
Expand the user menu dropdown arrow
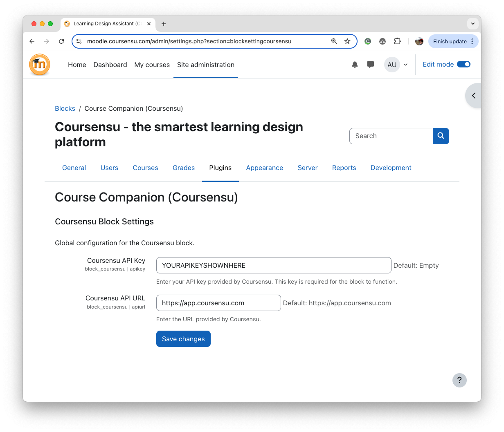405,65
